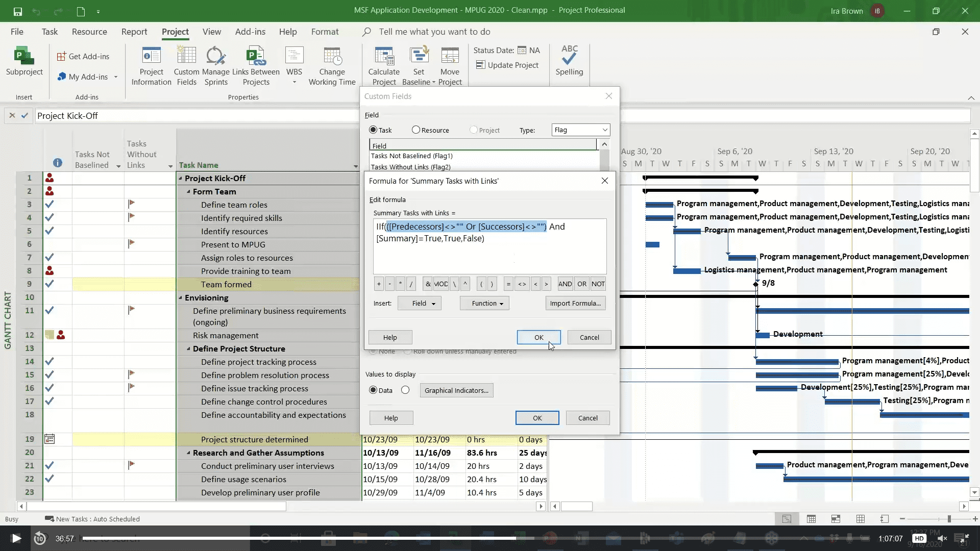
Task: Switch to the View ribbon tab
Action: point(211,32)
